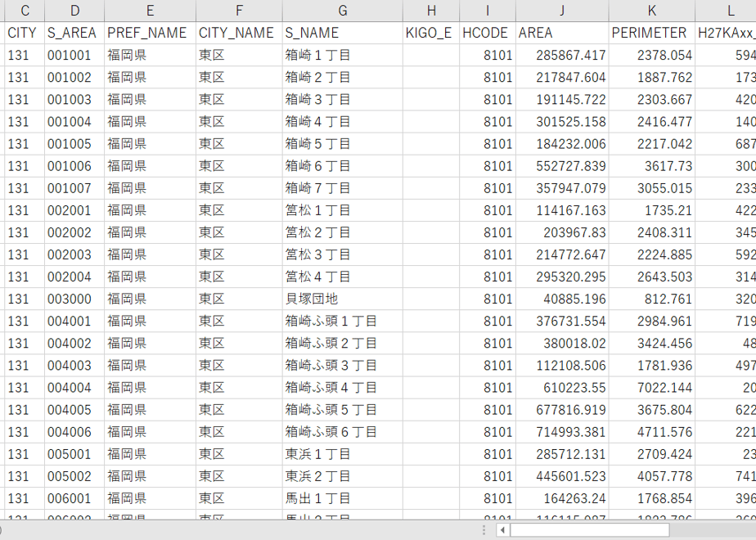
Task: Select cell 箱崎ふ頭５丁目
Action: [x=342, y=410]
